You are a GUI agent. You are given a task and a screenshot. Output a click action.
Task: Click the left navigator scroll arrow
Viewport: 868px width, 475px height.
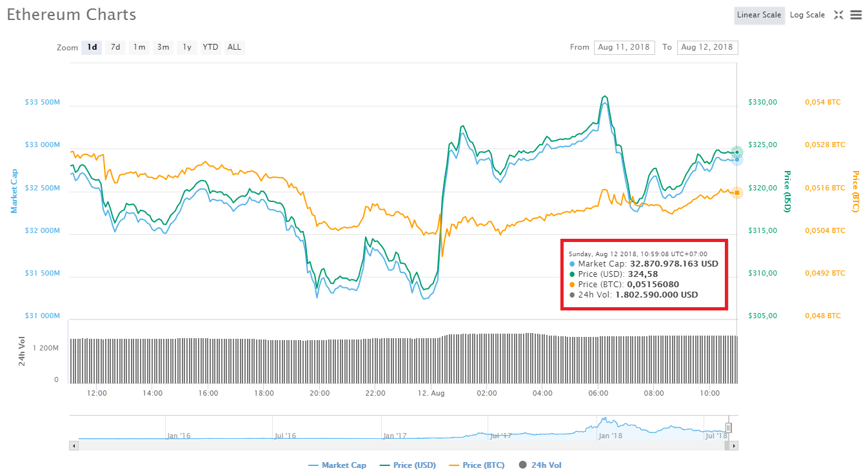[74, 445]
